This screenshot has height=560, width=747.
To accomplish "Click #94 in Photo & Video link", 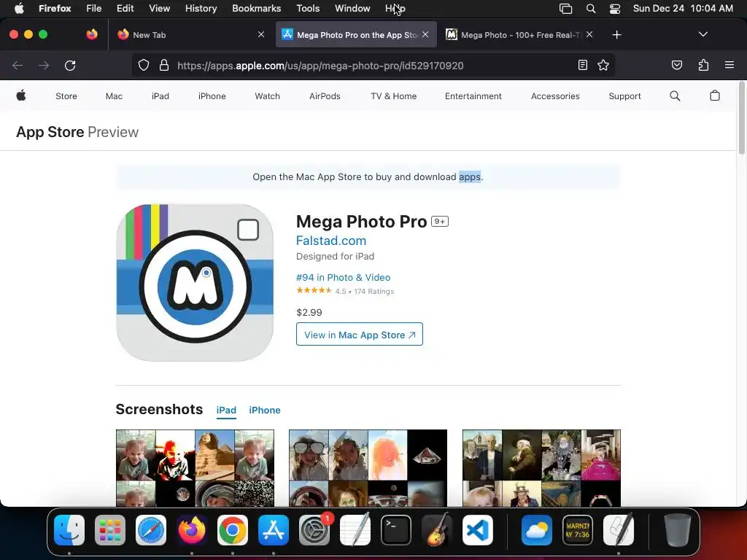I will [x=343, y=277].
